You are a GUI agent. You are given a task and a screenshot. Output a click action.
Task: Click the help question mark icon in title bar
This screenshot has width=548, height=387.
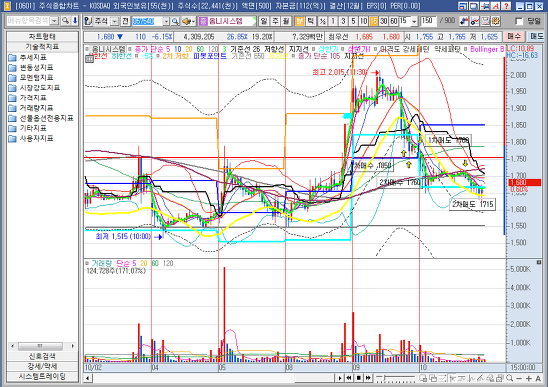[x=506, y=6]
